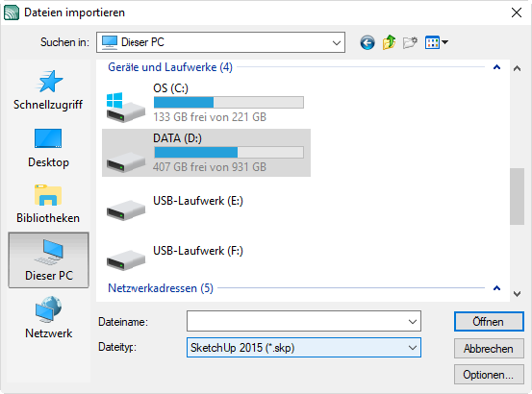Collapse the Geräte und Laufwerke group

496,67
